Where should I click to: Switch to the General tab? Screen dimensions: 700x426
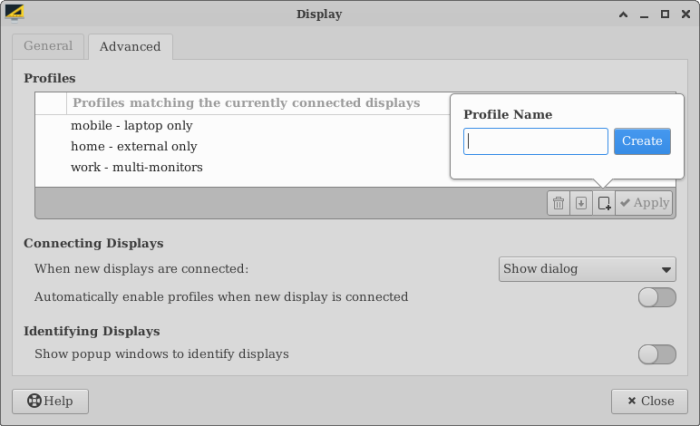click(48, 46)
